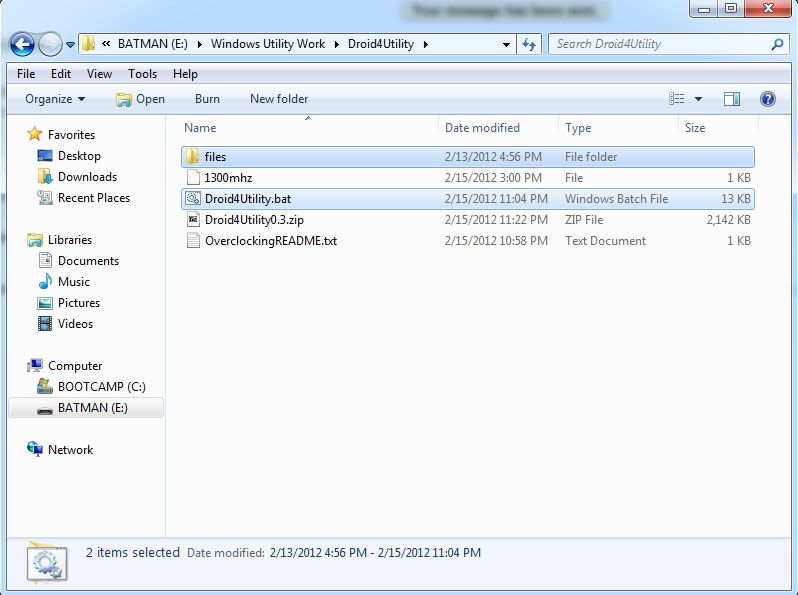Open the Edit menu

pos(61,74)
